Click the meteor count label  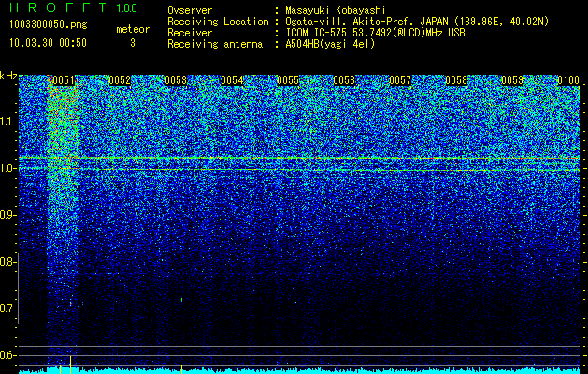(133, 29)
